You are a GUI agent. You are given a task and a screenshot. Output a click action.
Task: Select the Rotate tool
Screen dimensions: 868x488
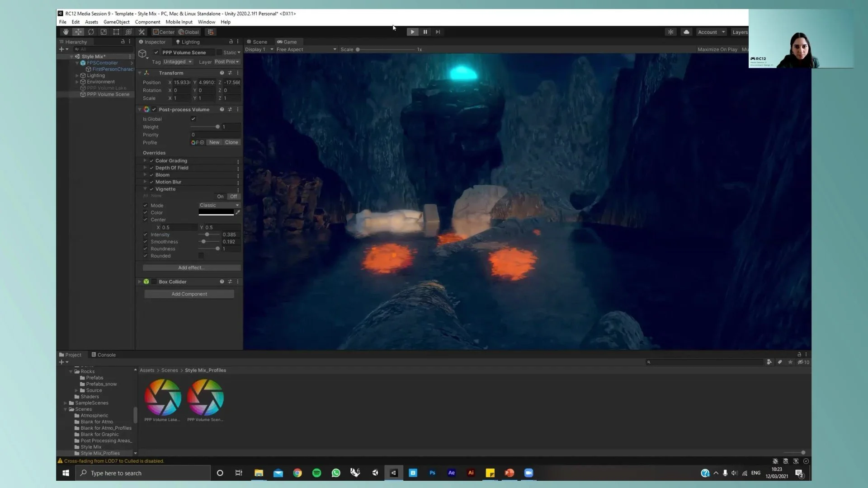click(91, 32)
